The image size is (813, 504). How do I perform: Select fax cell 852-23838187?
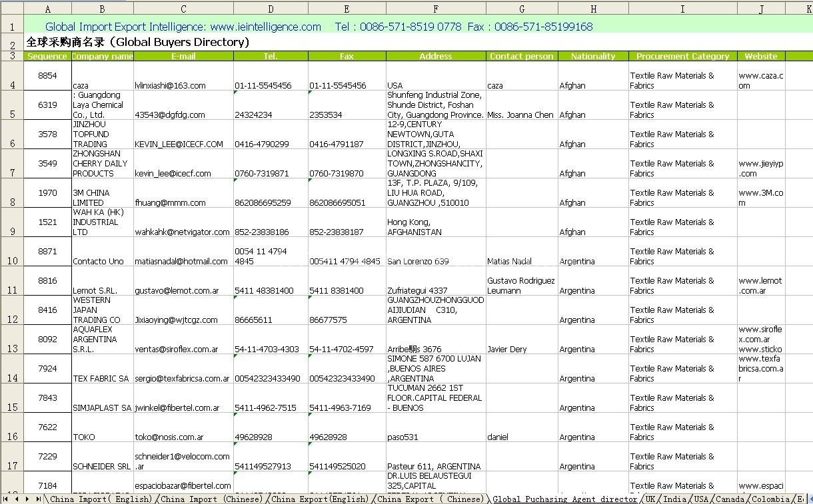tap(347, 222)
